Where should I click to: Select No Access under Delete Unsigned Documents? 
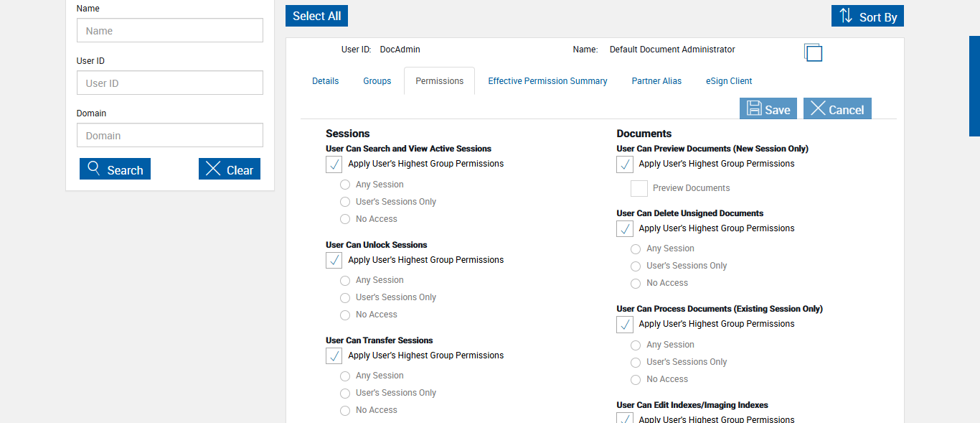coord(636,284)
